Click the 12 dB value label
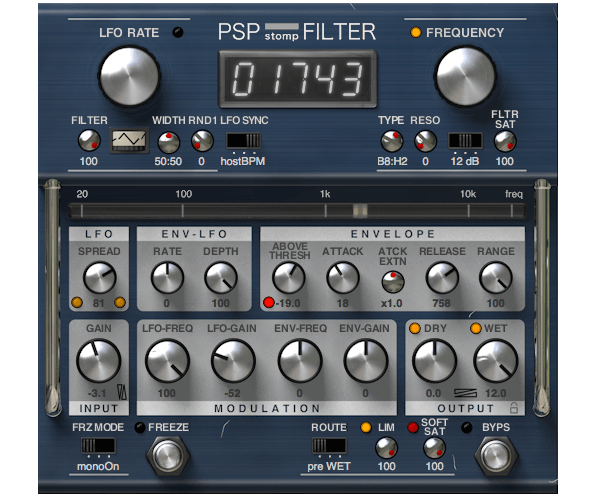 click(x=465, y=161)
